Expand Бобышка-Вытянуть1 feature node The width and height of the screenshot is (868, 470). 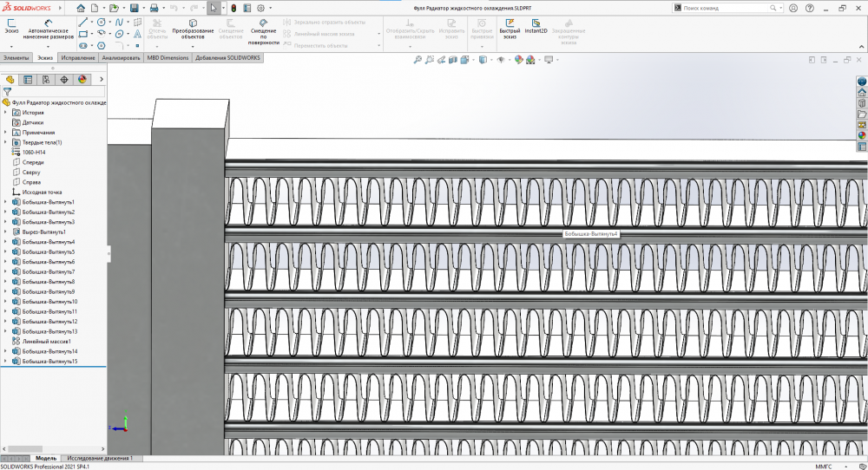[x=5, y=202]
